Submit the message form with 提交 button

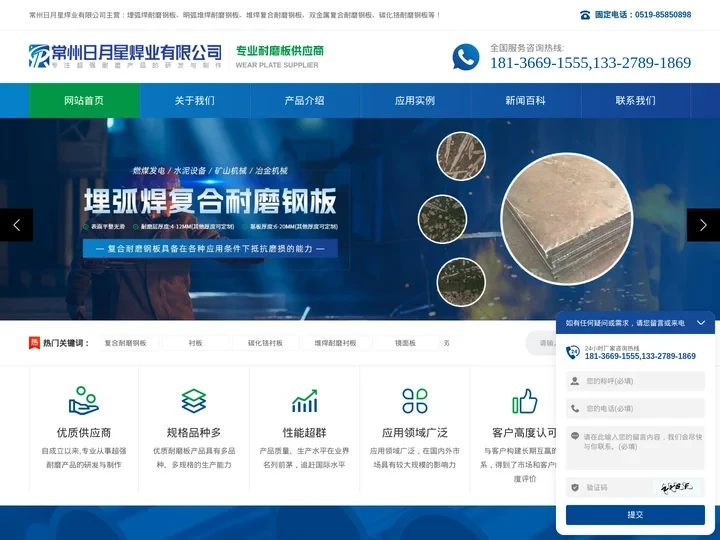pyautogui.click(x=635, y=514)
